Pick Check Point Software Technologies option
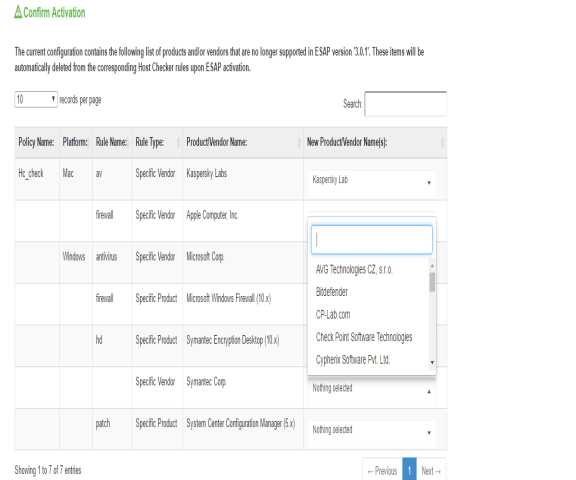Image resolution: width=576 pixels, height=480 pixels. point(364,337)
